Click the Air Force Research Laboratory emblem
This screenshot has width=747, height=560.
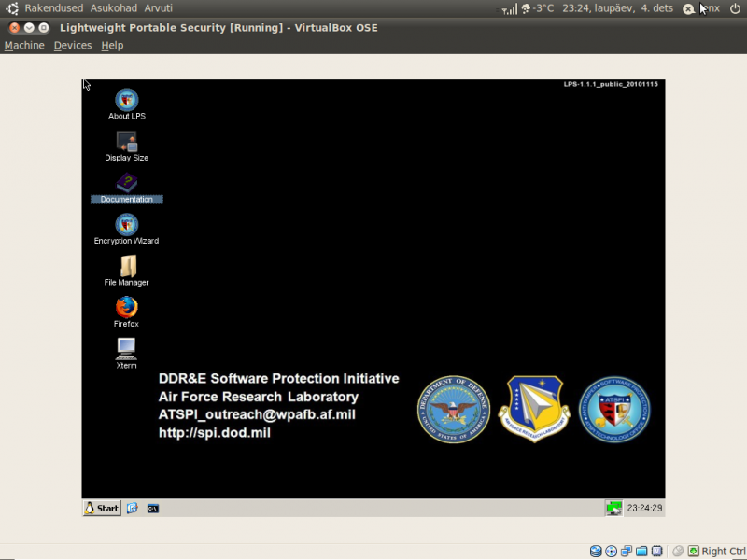[x=533, y=409]
